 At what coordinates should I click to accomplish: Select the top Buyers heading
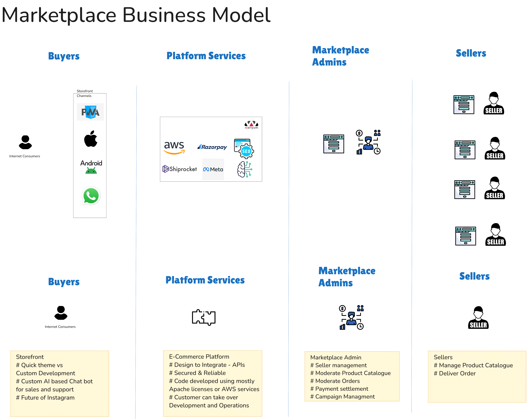pos(64,56)
